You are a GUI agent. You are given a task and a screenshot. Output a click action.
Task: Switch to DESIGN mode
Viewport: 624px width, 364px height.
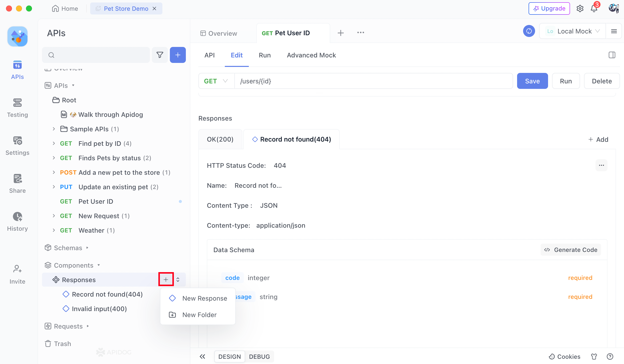coord(229,357)
